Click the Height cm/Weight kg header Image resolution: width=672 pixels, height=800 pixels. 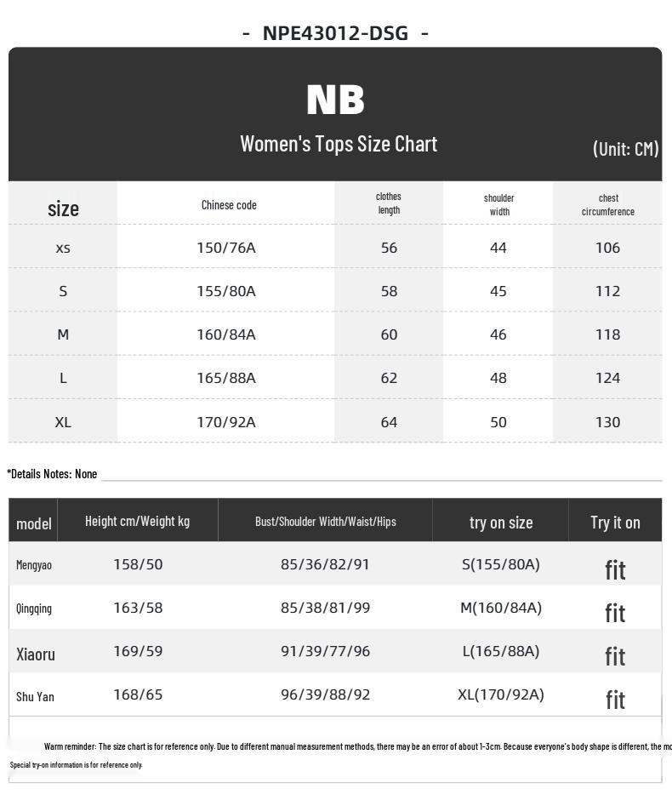(x=137, y=522)
